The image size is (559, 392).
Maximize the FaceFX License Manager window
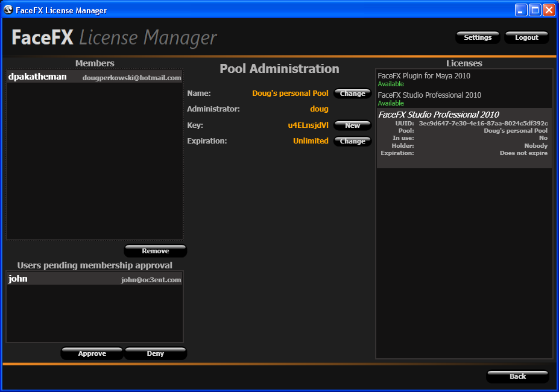coord(535,10)
